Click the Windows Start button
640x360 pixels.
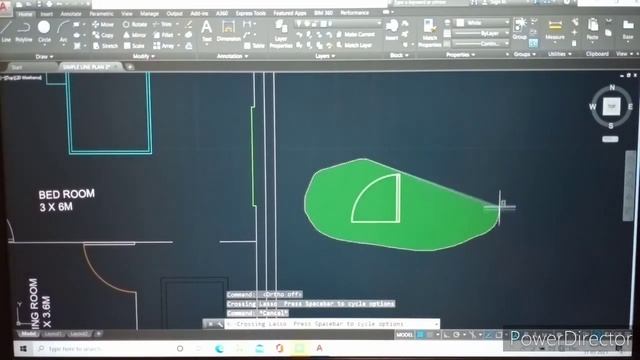(x=23, y=349)
